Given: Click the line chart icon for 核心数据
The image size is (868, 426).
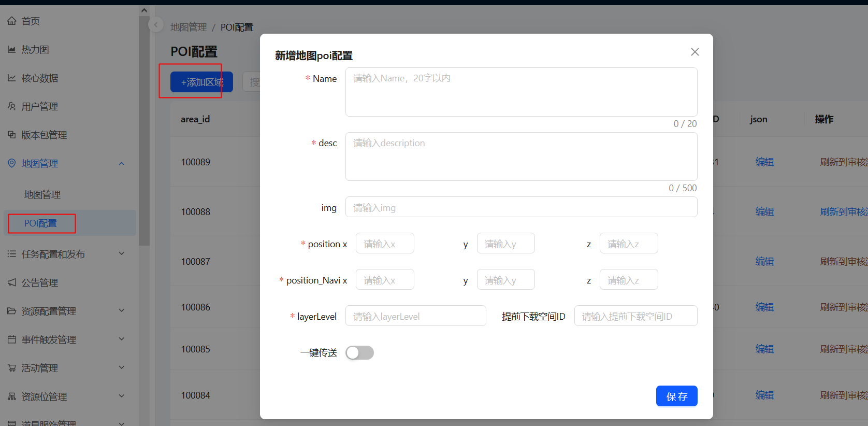Looking at the screenshot, I should coord(12,78).
